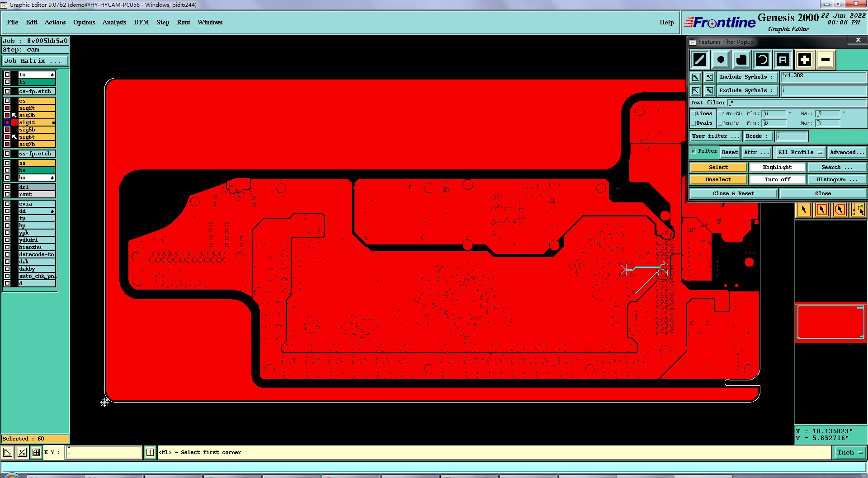
Task: Click the Highlight button
Action: coord(778,167)
